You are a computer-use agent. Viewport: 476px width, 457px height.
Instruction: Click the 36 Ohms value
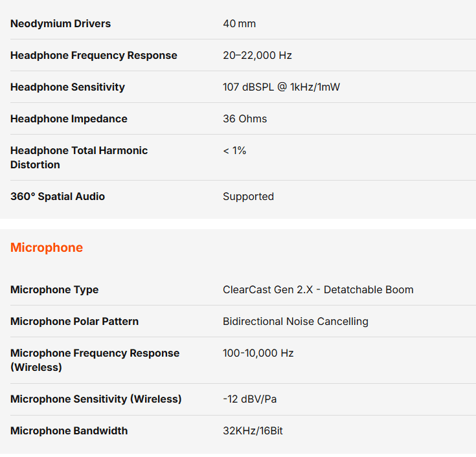pyautogui.click(x=245, y=119)
